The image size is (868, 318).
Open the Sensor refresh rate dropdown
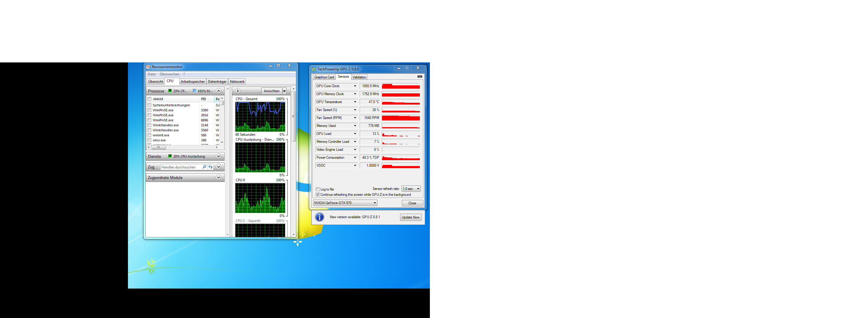411,189
